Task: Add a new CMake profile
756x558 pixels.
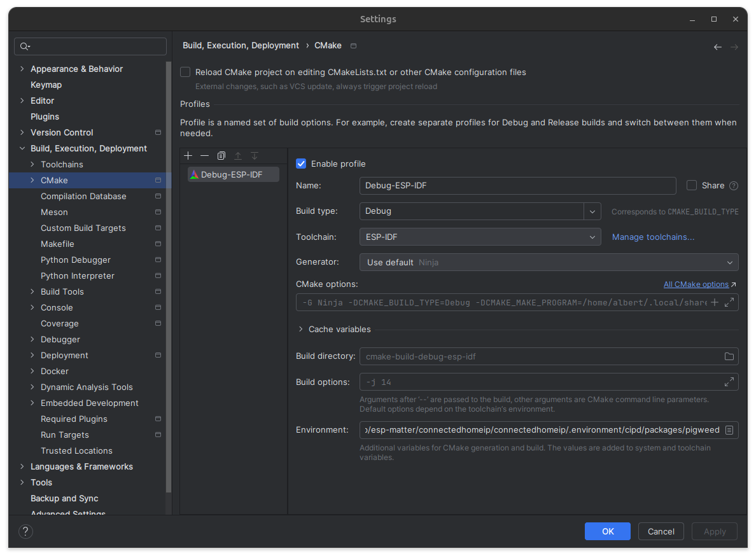Action: tap(188, 156)
